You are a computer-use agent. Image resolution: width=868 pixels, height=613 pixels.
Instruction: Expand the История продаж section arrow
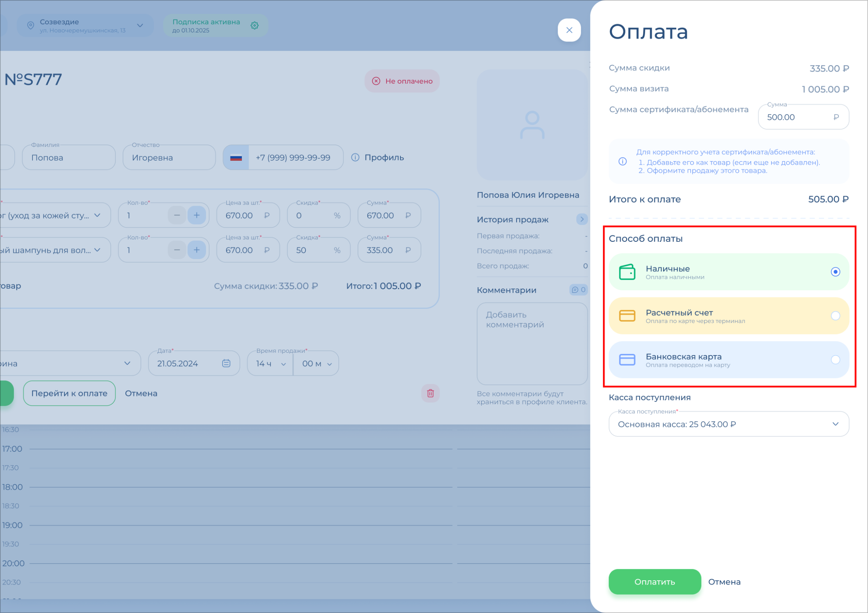[581, 219]
